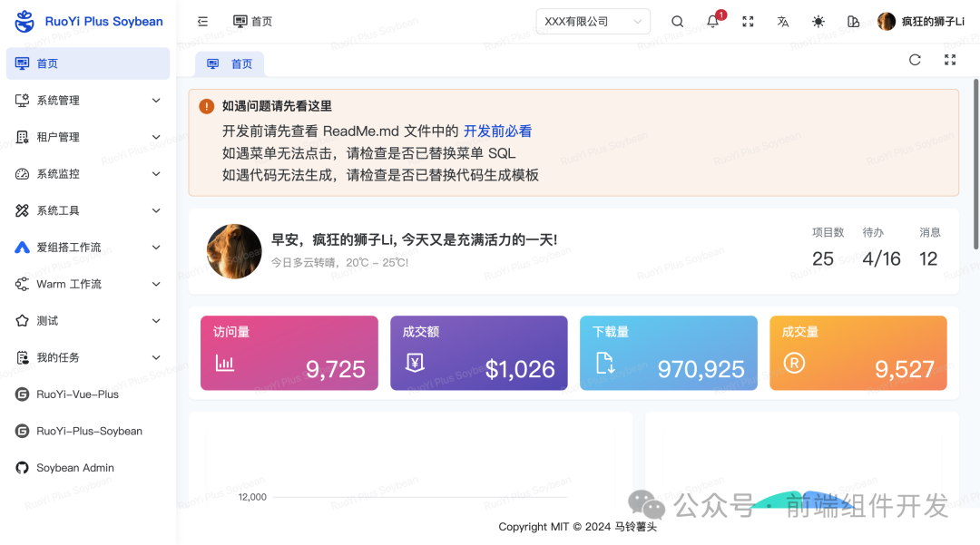Switch language using the translation icon
980x545 pixels.
coord(782,21)
